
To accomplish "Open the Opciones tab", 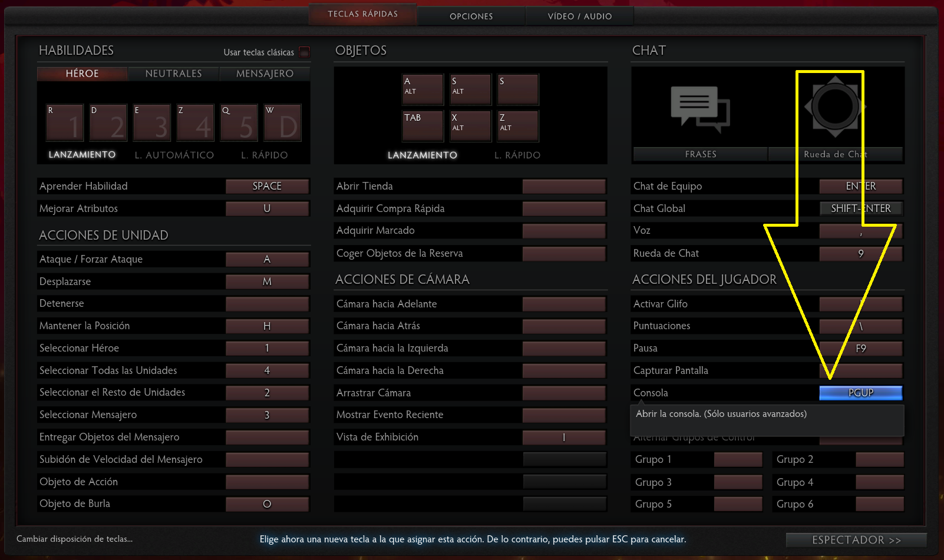I will [471, 16].
